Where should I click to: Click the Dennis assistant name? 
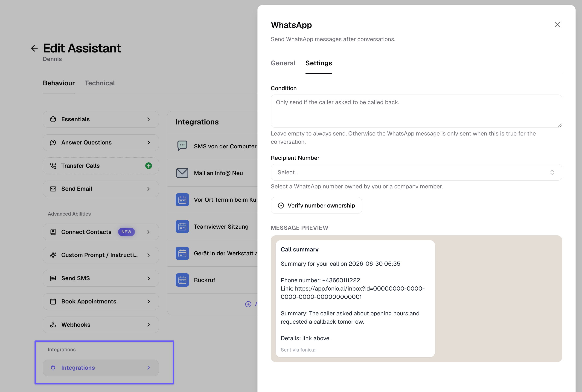click(52, 59)
